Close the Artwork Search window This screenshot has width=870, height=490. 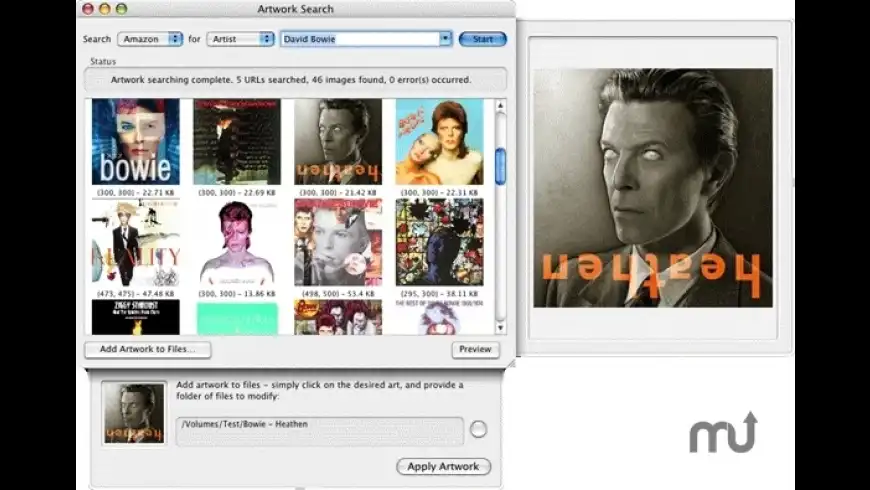tap(88, 9)
